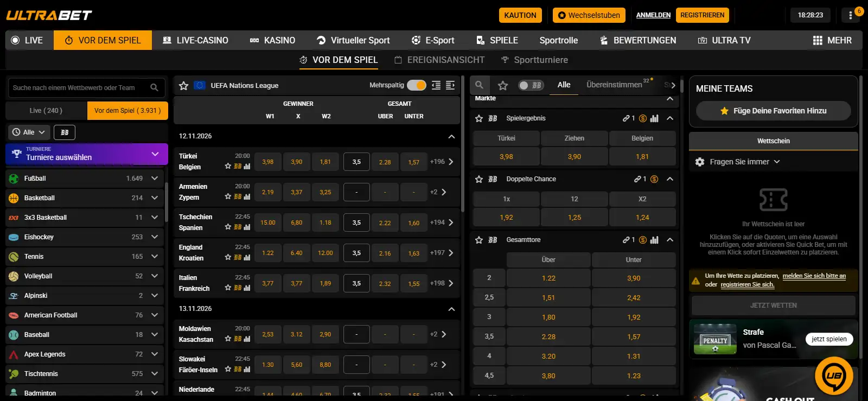
Task: Switch to the Live (240) tab
Action: (x=46, y=111)
